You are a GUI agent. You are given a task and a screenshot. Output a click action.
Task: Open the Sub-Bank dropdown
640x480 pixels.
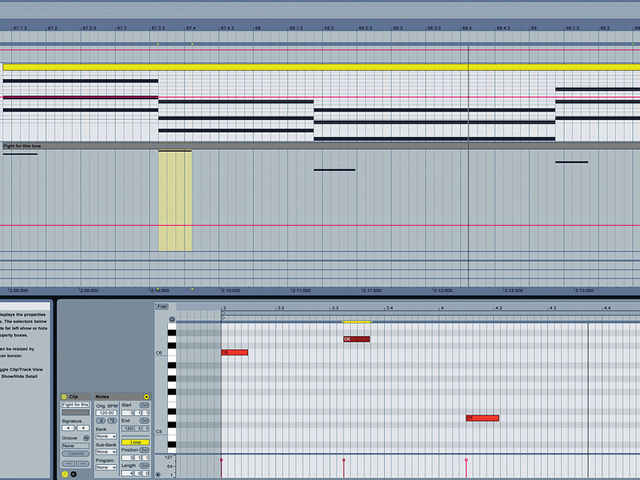[106, 452]
